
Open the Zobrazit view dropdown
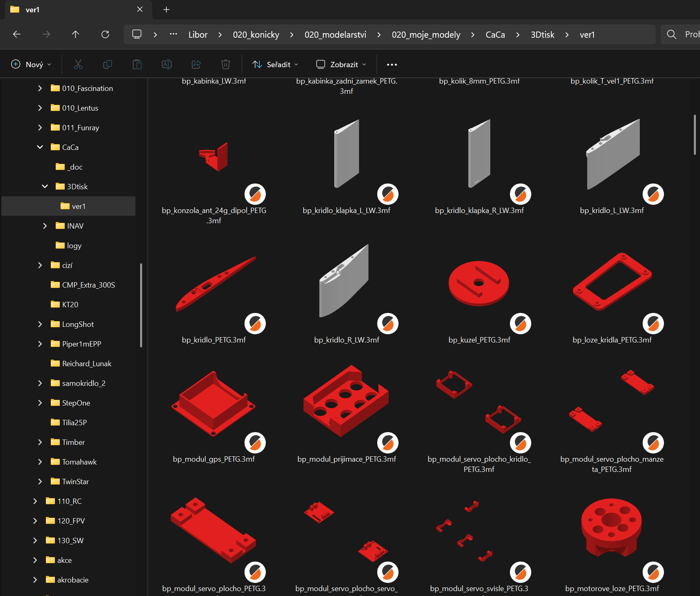pyautogui.click(x=341, y=64)
